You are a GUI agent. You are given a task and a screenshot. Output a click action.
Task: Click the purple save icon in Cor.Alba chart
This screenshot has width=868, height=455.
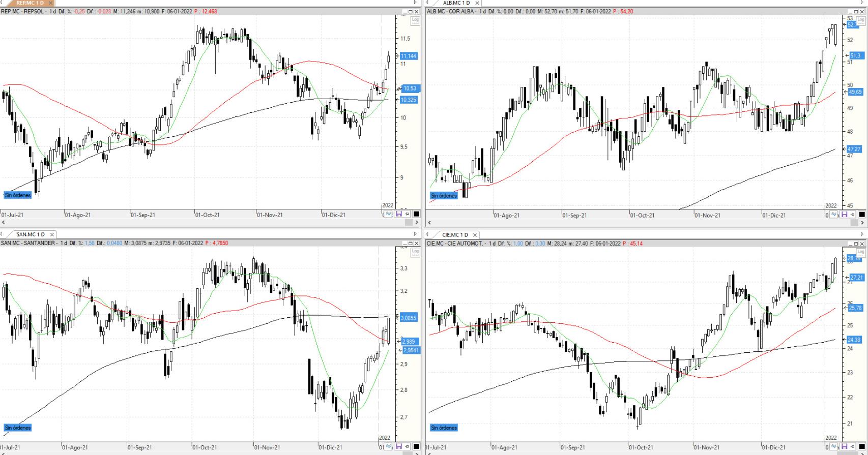coord(844,215)
